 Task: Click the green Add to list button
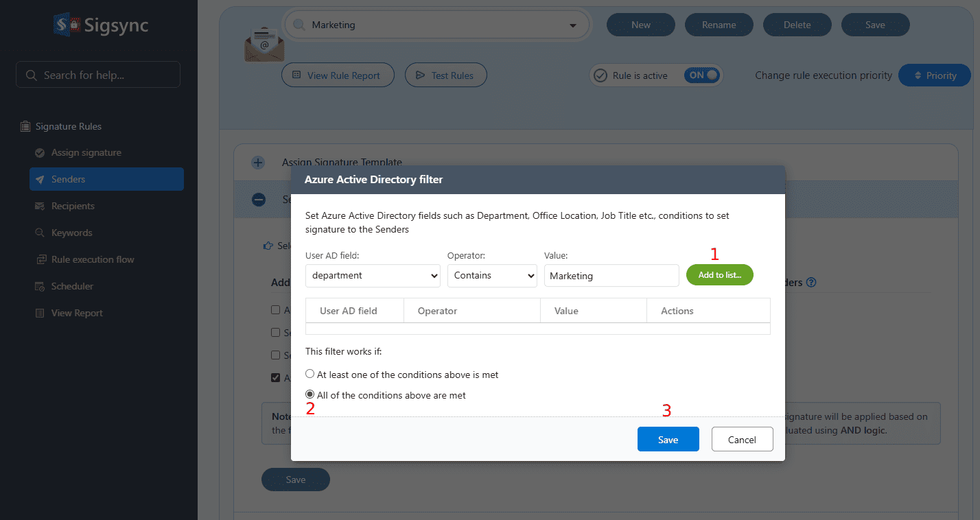coord(719,275)
